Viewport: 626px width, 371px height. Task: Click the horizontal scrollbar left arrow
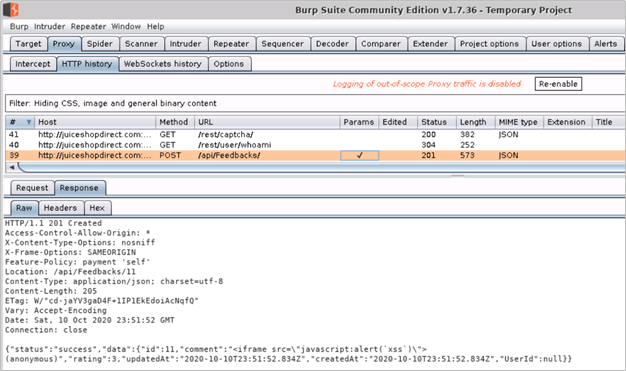tap(12, 167)
